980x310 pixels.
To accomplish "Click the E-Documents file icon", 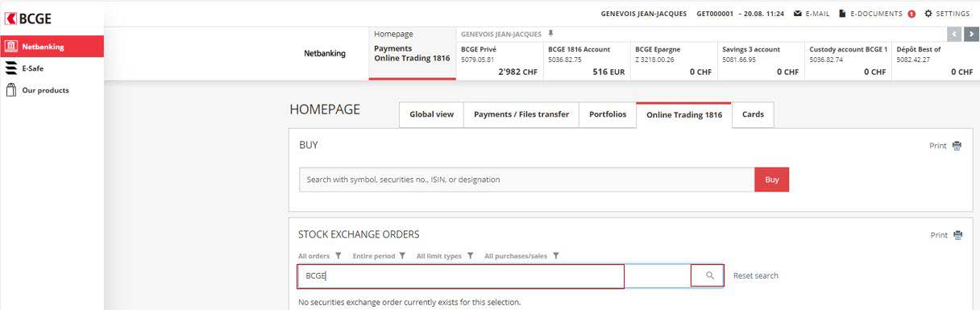I will point(842,14).
